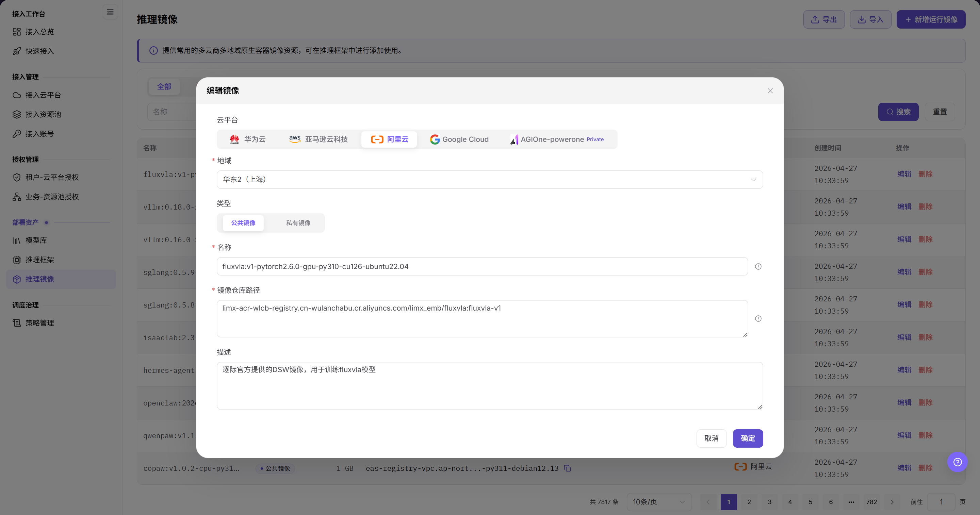The image size is (980, 515).
Task: Click the page jump input field
Action: tap(941, 502)
